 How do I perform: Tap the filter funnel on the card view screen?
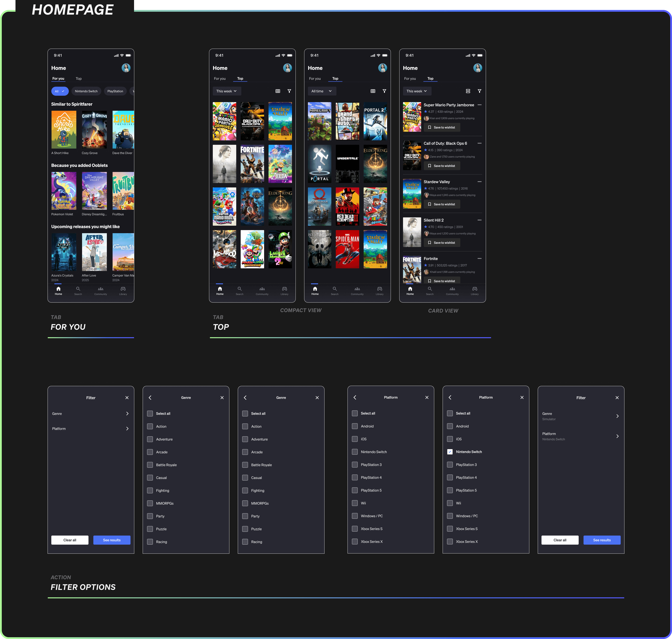(x=479, y=91)
